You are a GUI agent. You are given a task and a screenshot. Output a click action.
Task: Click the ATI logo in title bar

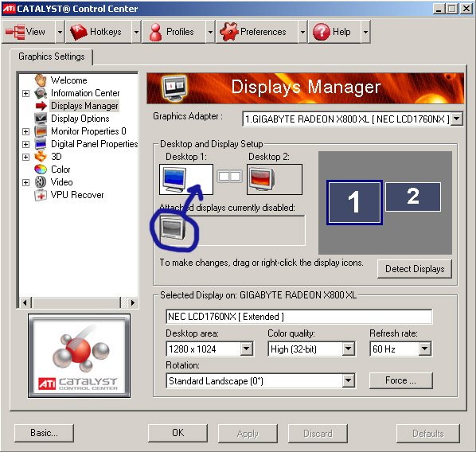[9, 9]
